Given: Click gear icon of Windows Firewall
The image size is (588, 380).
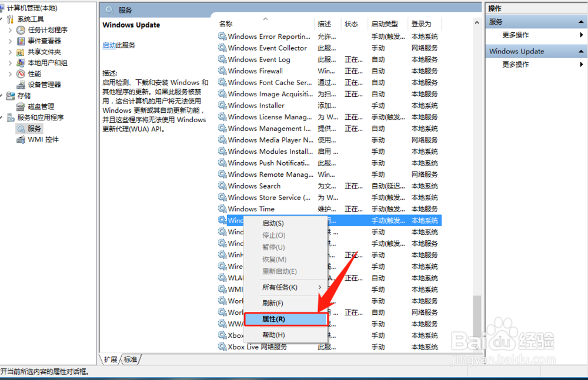Looking at the screenshot, I should (222, 70).
